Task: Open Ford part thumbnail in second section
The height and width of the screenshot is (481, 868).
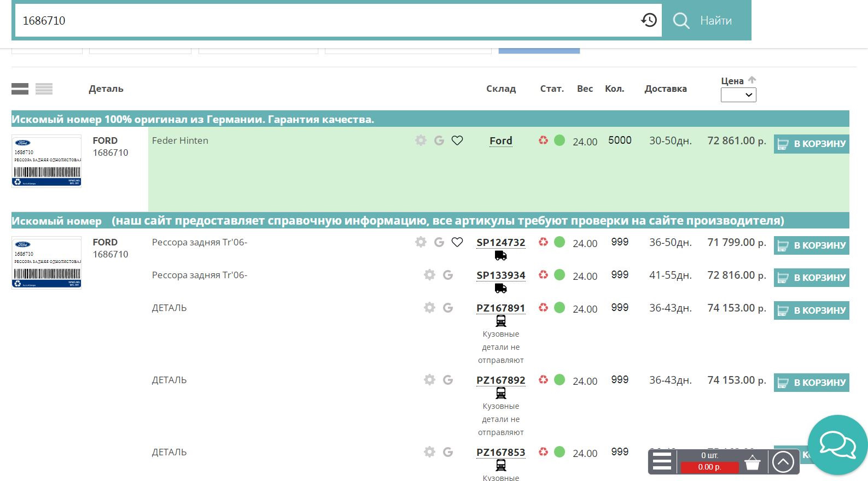Action: click(x=46, y=263)
